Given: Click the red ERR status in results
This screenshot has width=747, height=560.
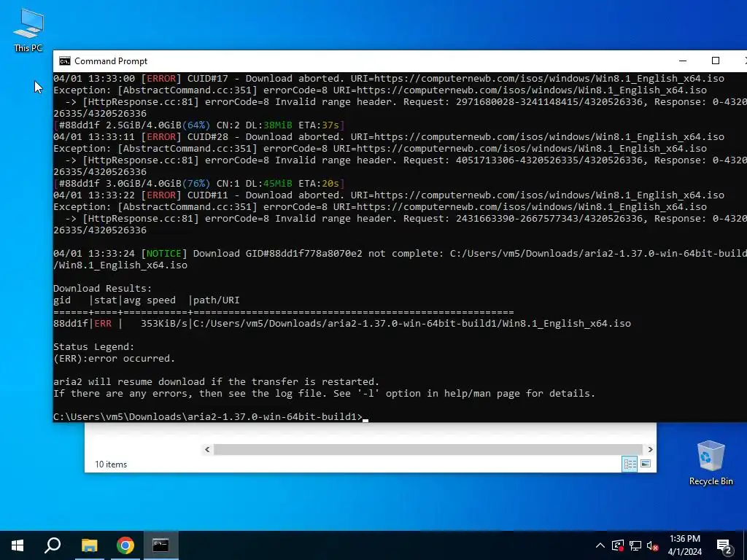Looking at the screenshot, I should point(103,323).
